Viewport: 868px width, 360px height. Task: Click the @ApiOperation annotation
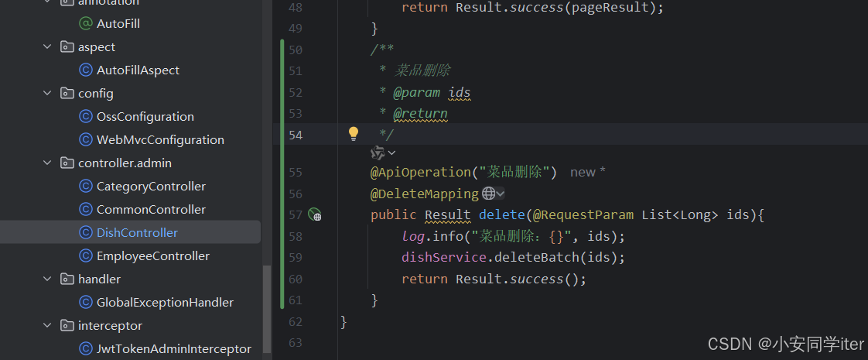[x=420, y=172]
